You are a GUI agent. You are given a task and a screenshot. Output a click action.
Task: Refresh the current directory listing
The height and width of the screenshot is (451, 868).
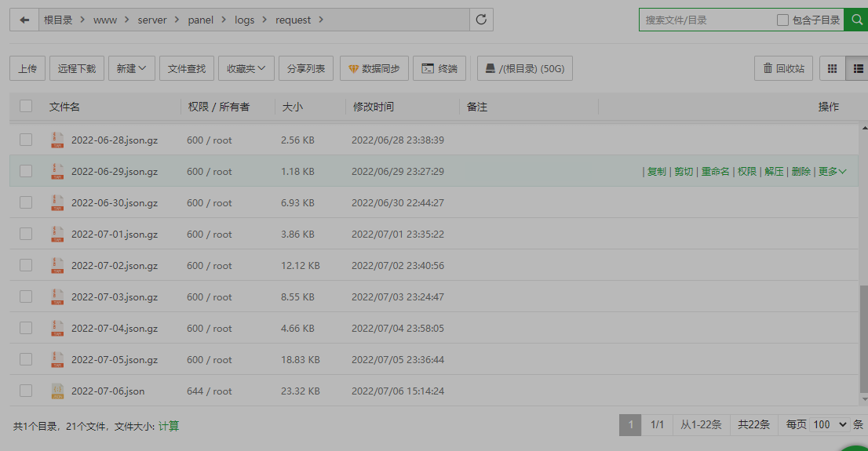[481, 20]
